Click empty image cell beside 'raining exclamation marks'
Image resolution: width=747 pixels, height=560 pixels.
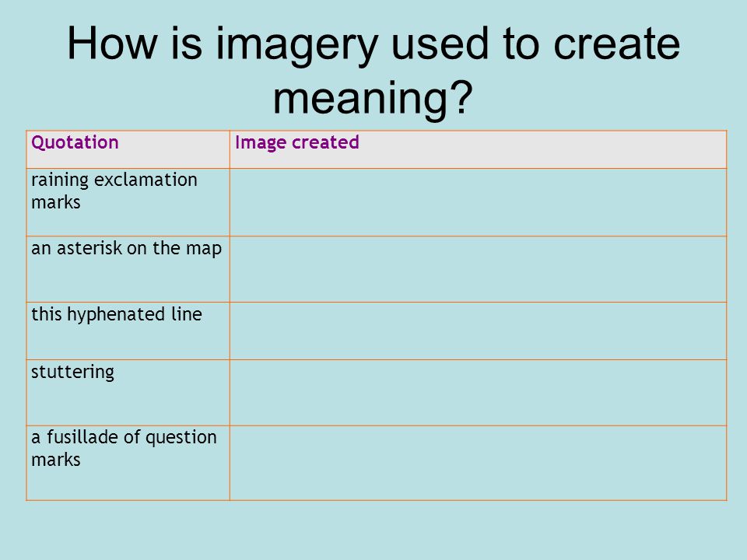478,202
